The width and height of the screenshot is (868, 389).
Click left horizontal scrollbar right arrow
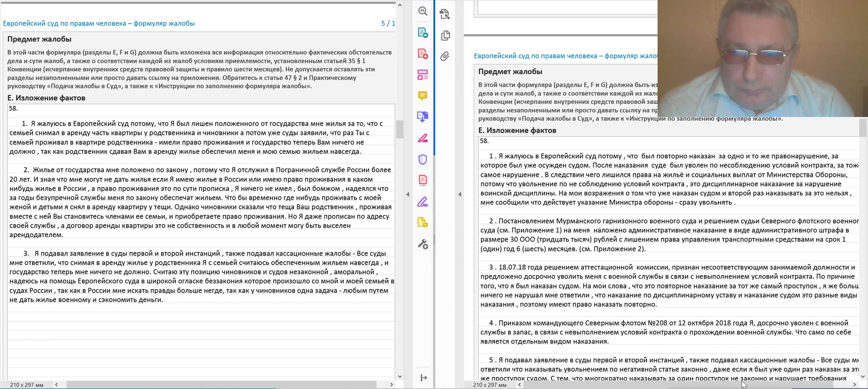click(392, 384)
